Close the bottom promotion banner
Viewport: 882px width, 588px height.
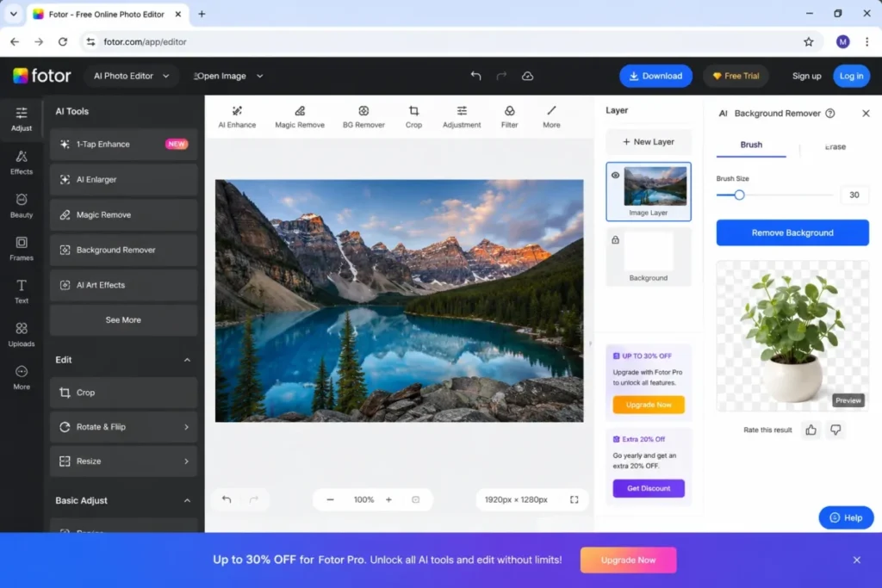tap(857, 560)
